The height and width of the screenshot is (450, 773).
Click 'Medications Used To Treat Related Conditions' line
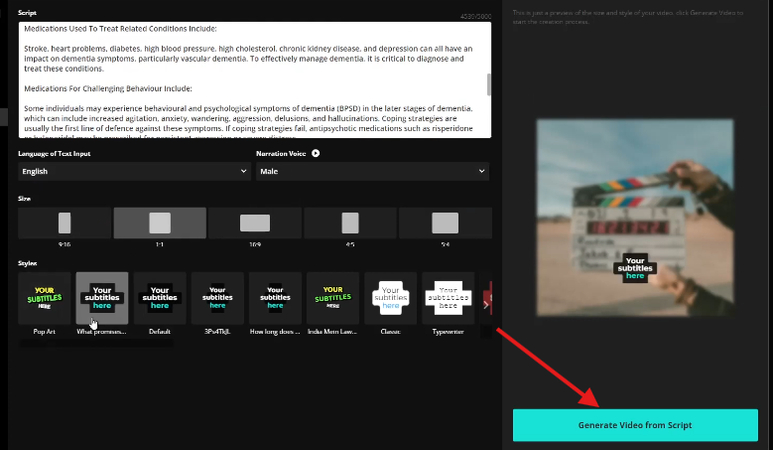120,29
